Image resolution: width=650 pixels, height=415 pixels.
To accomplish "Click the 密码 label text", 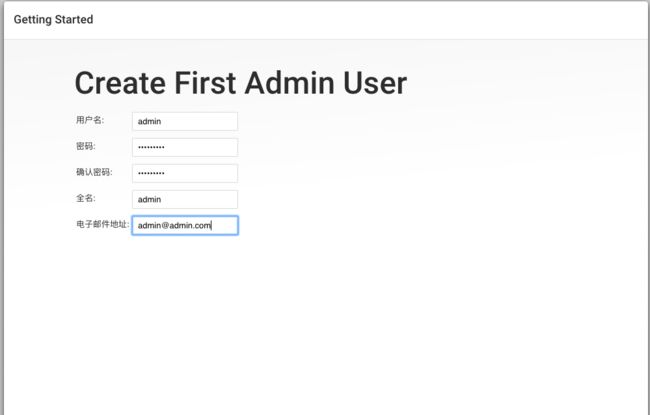I will [86, 146].
